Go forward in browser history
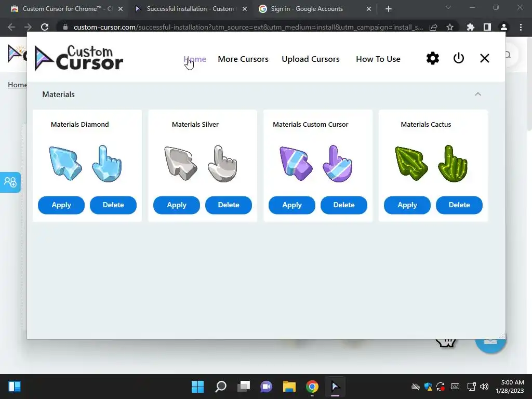The image size is (532, 399). pyautogui.click(x=28, y=27)
